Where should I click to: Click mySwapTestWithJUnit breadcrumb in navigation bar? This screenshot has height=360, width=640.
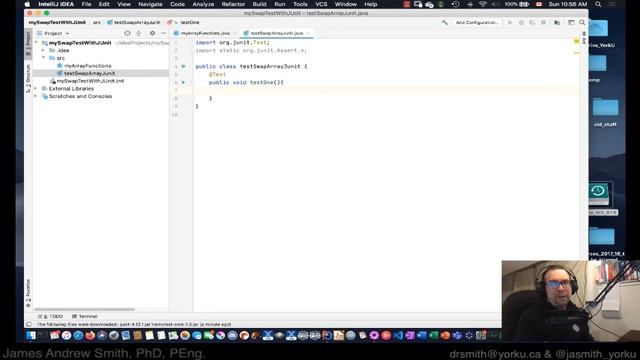point(57,22)
